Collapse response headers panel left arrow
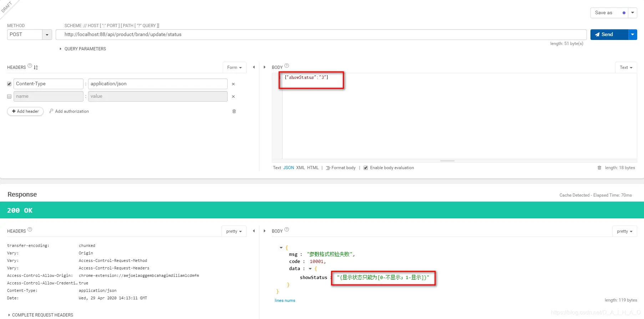This screenshot has width=644, height=319. [254, 231]
